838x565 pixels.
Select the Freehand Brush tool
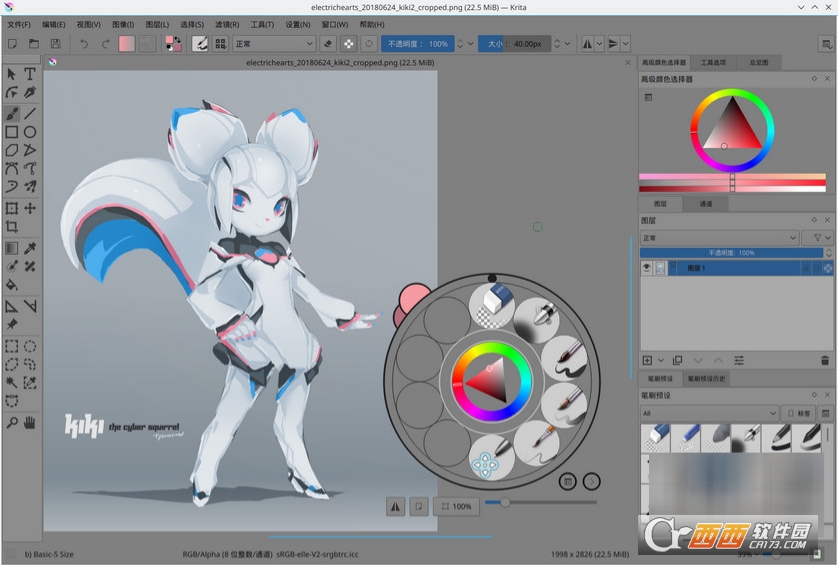click(12, 113)
